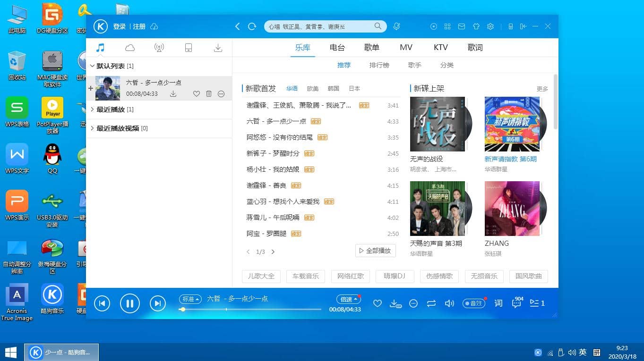Open the comments icon showing 904
644x361 pixels.
pyautogui.click(x=516, y=303)
